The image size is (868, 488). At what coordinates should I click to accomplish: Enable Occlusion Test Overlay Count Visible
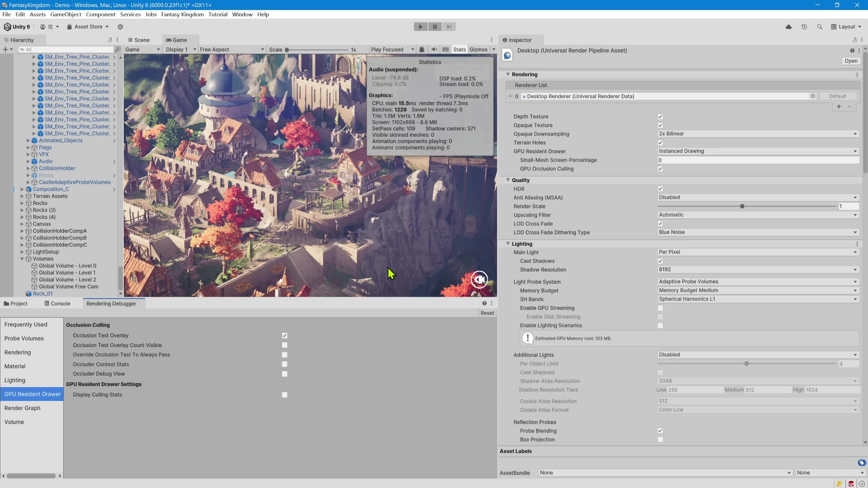(284, 345)
